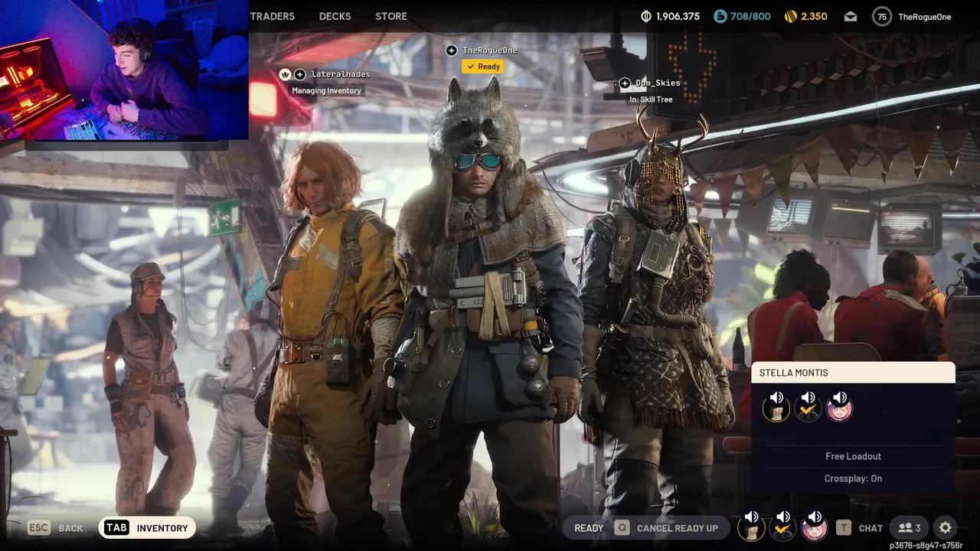Click the streamer webcam overlay
Image resolution: width=980 pixels, height=551 pixels.
point(124,70)
